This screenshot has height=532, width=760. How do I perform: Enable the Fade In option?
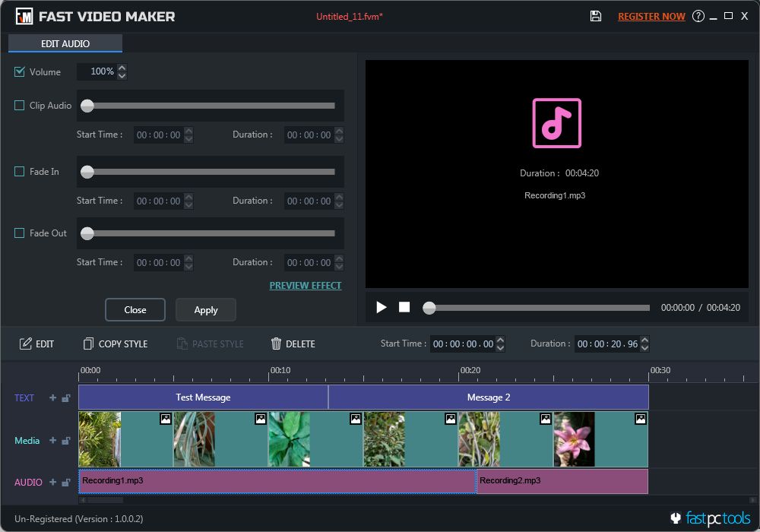(x=18, y=172)
